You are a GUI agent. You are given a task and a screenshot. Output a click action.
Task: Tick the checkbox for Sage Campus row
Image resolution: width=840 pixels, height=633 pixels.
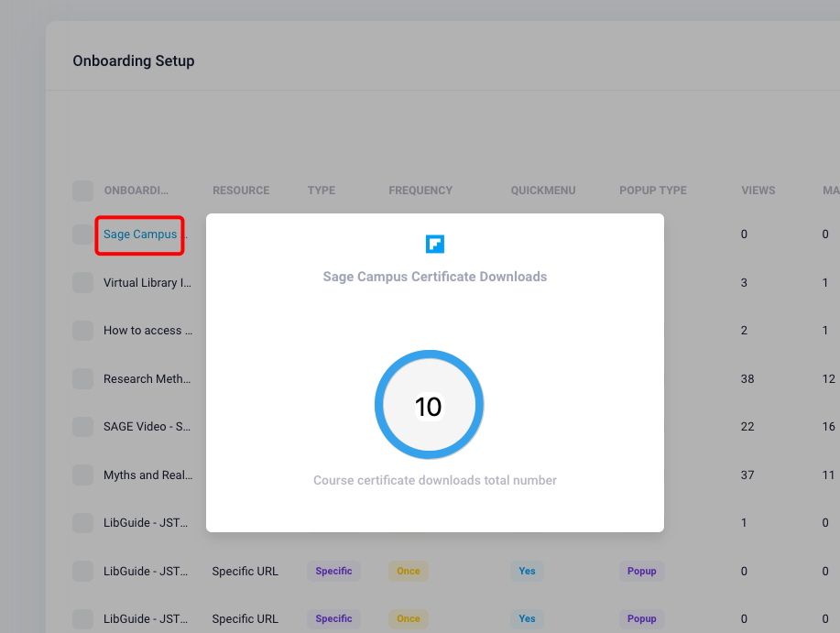(x=83, y=235)
